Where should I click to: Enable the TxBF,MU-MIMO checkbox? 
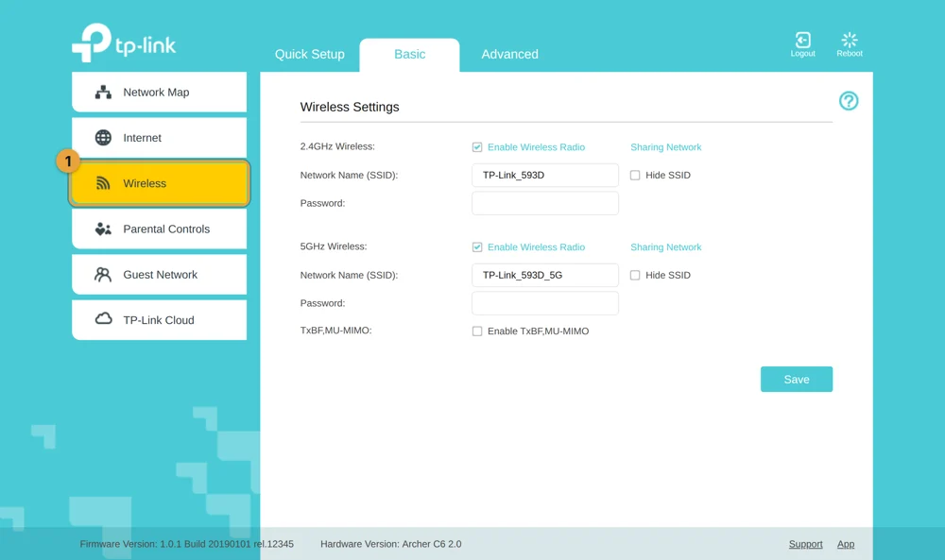point(477,331)
